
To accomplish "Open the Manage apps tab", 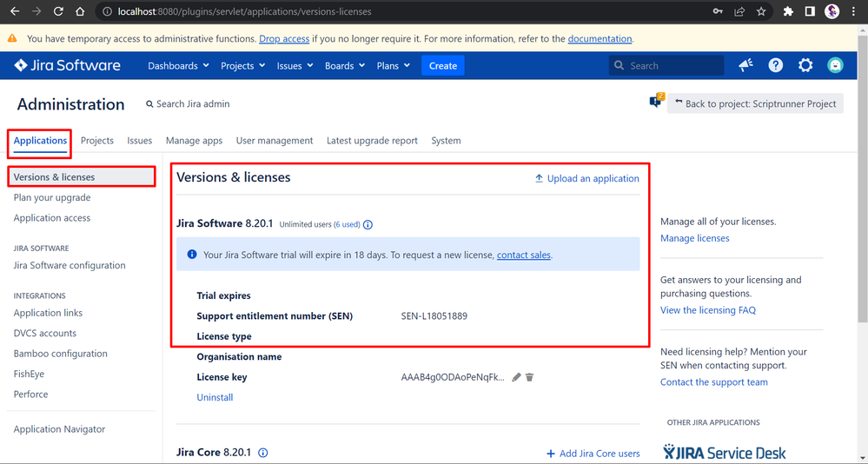I will click(194, 141).
